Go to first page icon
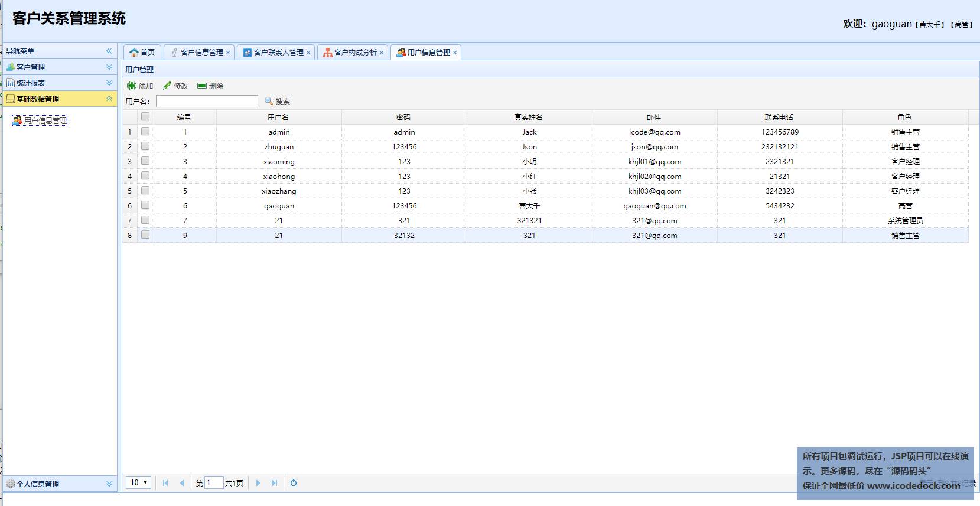Viewport: 980px width, 506px height. [x=165, y=483]
